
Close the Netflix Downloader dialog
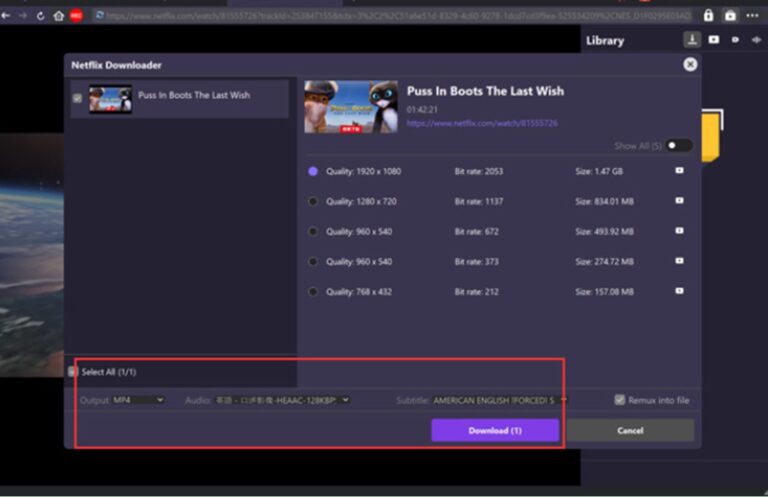[690, 64]
